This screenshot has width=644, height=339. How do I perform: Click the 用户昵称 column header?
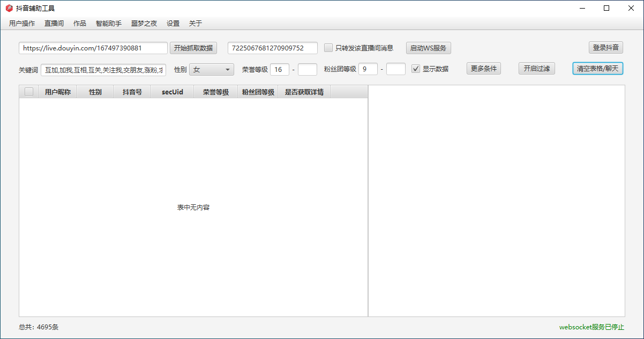(x=57, y=92)
